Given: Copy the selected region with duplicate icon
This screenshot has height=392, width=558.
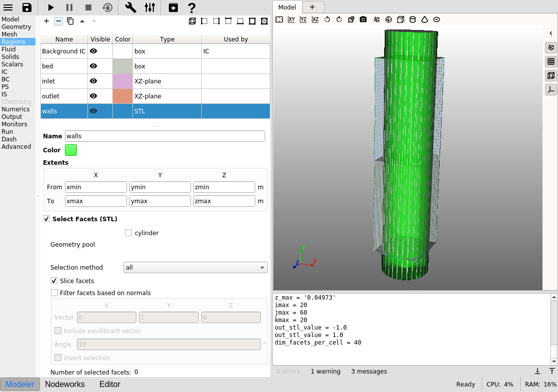Looking at the screenshot, I should tap(70, 21).
